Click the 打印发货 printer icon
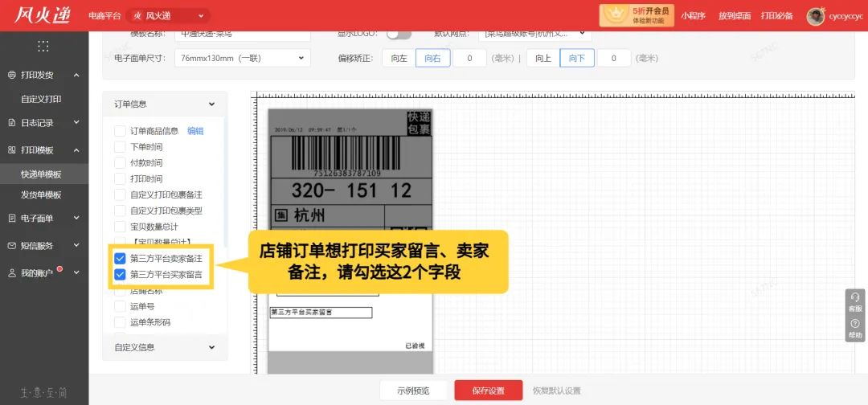The width and height of the screenshot is (868, 405). 11,75
